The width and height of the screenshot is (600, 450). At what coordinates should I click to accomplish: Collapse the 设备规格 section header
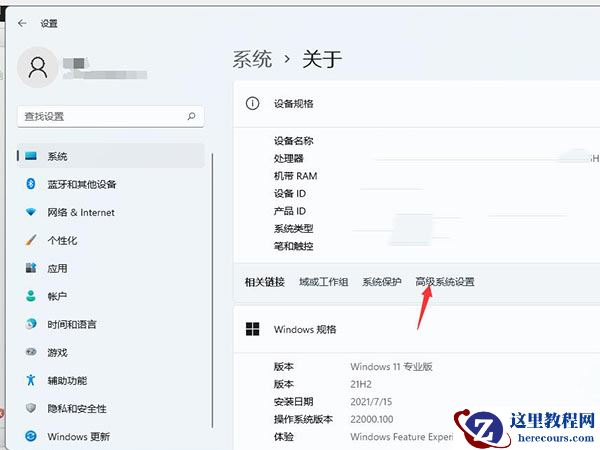coord(417,104)
